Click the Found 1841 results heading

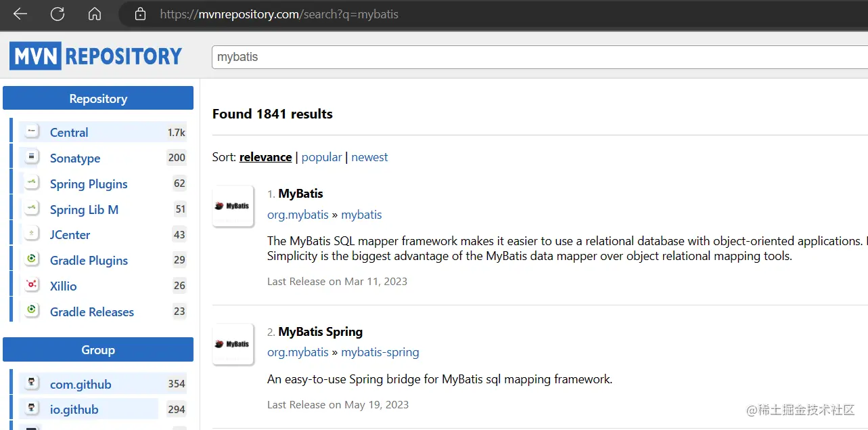pos(273,114)
